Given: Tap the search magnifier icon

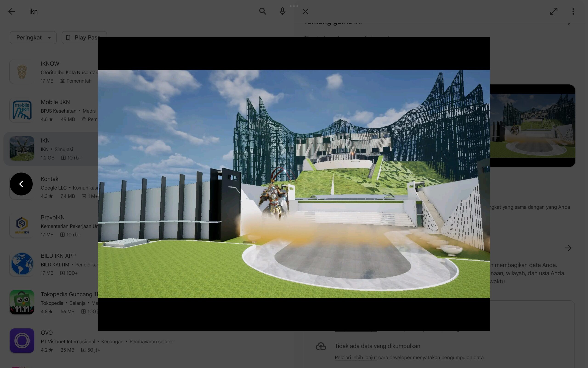Looking at the screenshot, I should coord(263,11).
